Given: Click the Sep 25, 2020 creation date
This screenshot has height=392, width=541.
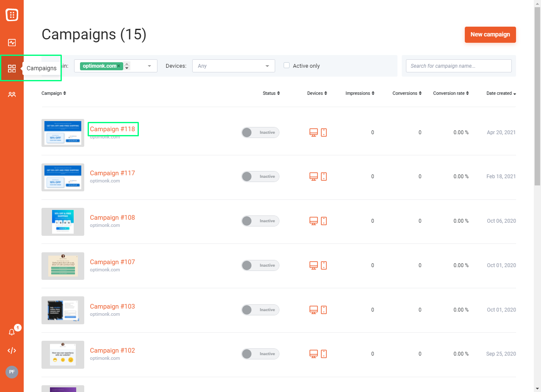Looking at the screenshot, I should pyautogui.click(x=501, y=354).
